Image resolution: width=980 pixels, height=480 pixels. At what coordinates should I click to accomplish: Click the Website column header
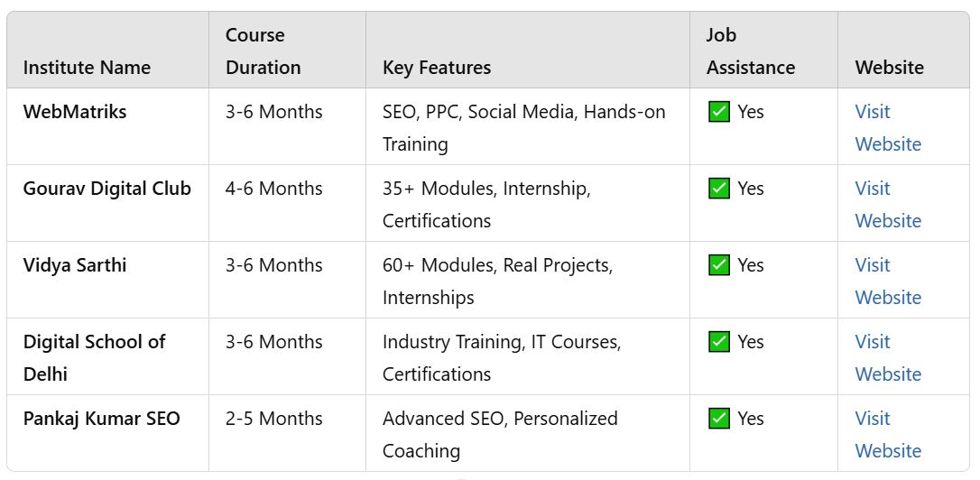pos(889,68)
